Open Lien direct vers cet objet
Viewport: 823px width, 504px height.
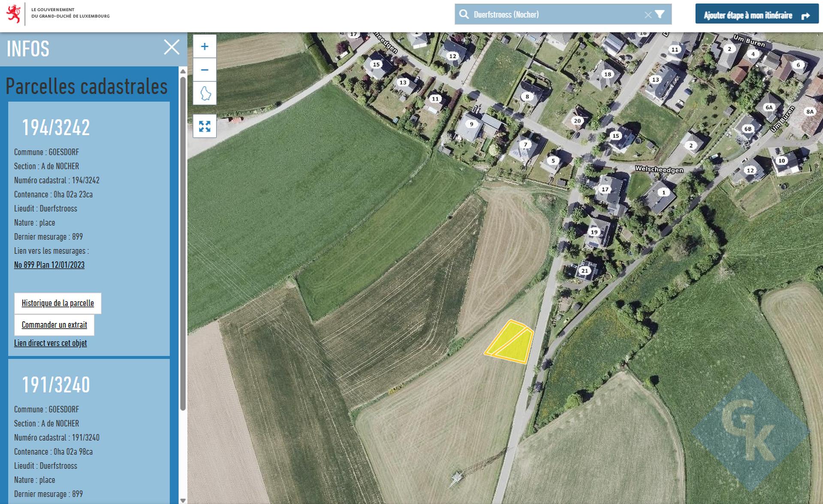tap(51, 343)
